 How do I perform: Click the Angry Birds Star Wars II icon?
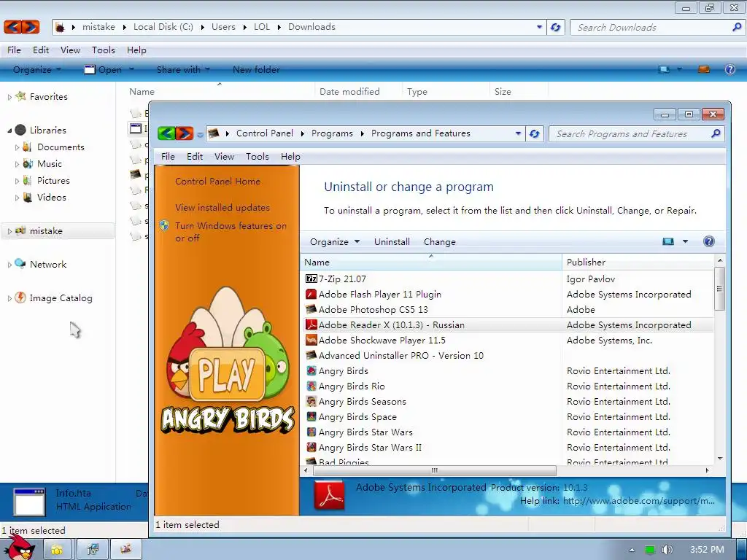(311, 447)
